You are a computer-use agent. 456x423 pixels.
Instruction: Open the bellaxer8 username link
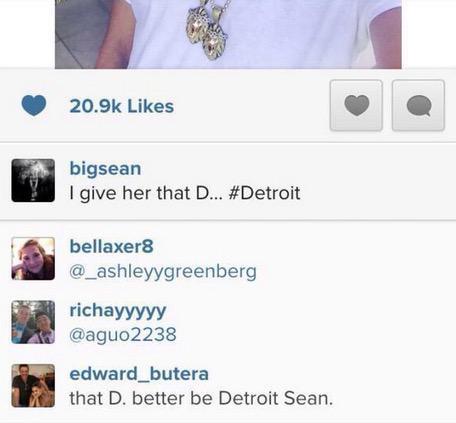(111, 246)
